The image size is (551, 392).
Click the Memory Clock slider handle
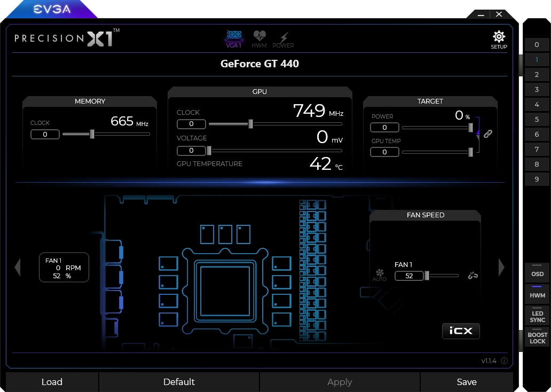pos(92,134)
